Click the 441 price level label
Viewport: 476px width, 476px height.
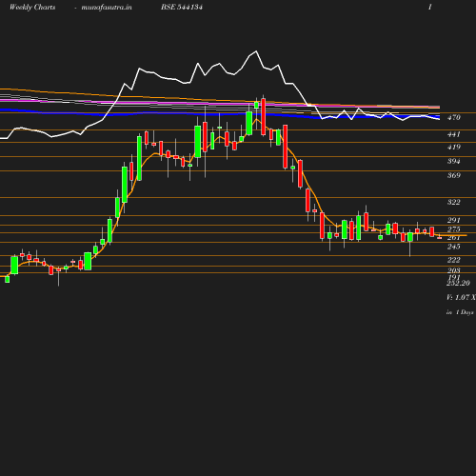click(x=454, y=134)
